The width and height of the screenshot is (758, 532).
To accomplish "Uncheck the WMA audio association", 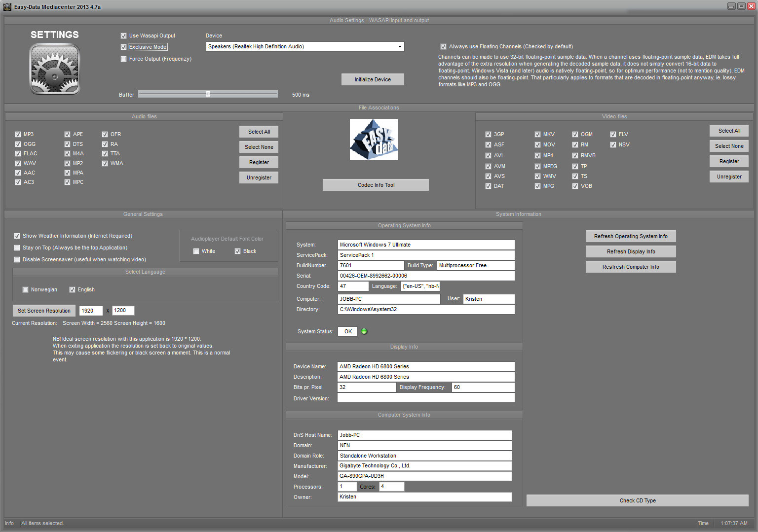I will (105, 163).
